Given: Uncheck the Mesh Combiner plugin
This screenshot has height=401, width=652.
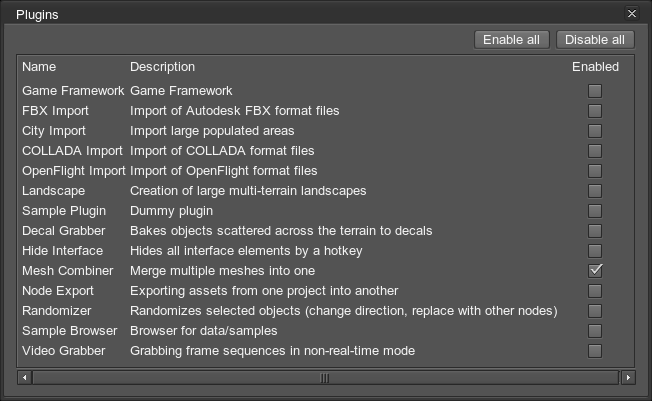Looking at the screenshot, I should pos(595,271).
